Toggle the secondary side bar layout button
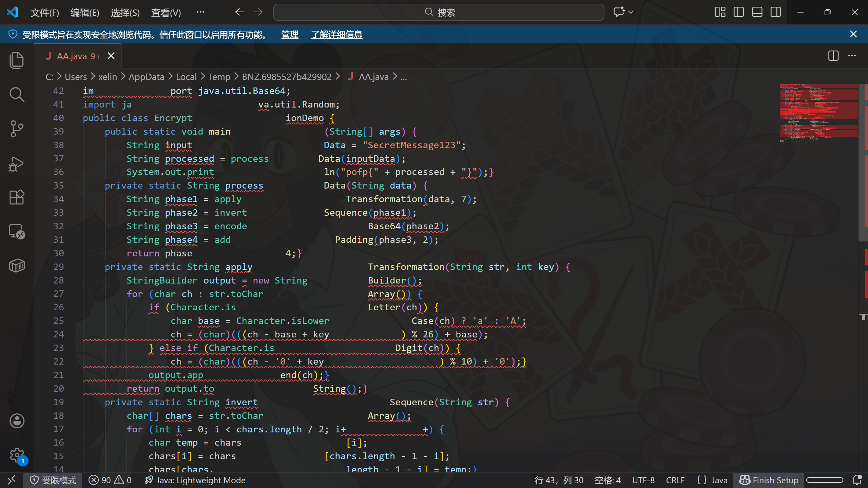This screenshot has width=868, height=488. click(776, 12)
